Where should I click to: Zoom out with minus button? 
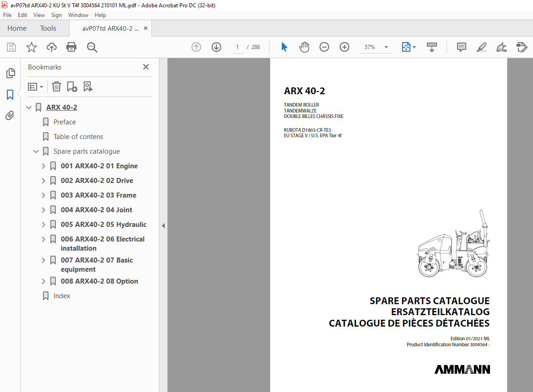tap(324, 47)
